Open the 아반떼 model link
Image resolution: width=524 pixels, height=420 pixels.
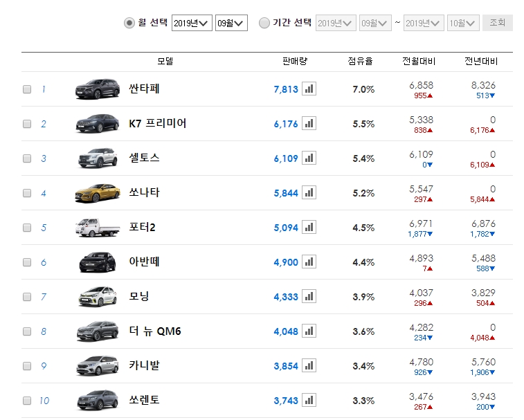coord(145,262)
